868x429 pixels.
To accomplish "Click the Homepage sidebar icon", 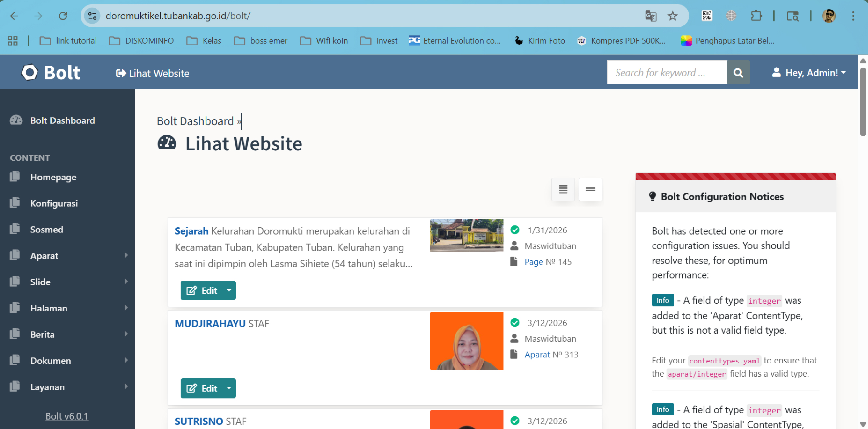I will pyautogui.click(x=15, y=176).
